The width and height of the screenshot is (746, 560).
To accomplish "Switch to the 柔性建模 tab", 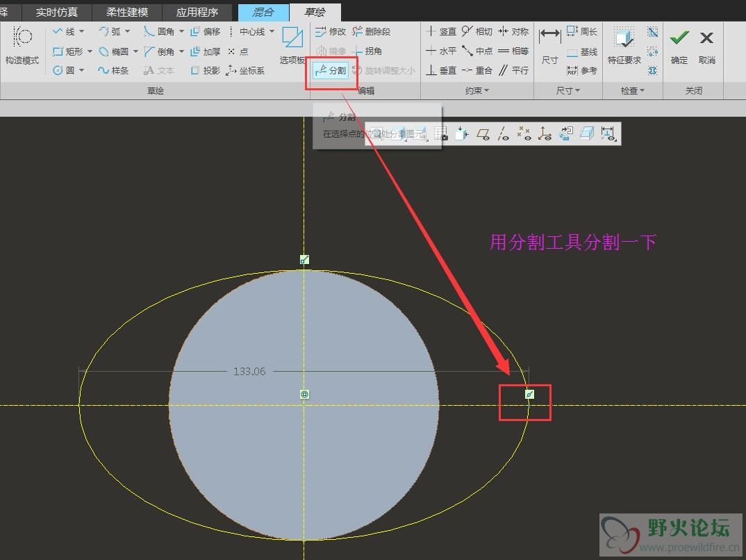I will point(127,12).
